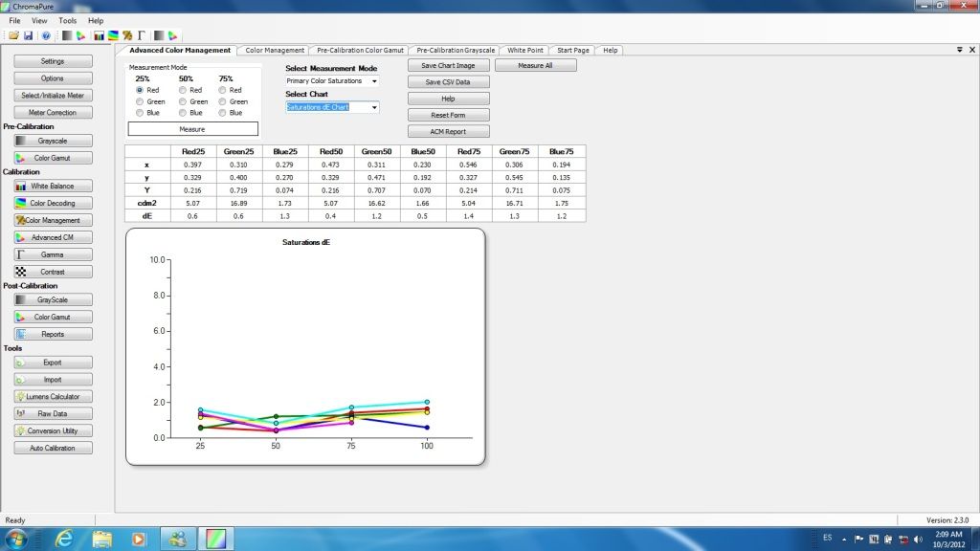Switch to the Color Management tab
This screenshot has height=551, width=980.
[275, 50]
